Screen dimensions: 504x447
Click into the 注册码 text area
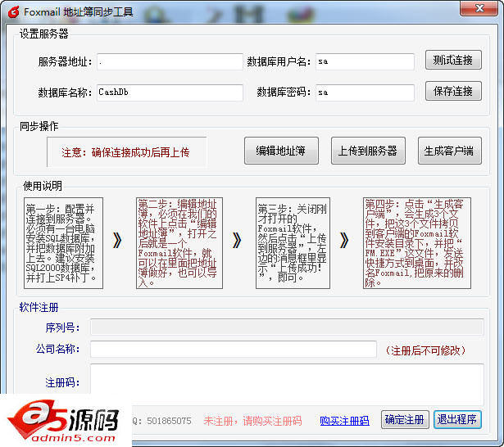click(x=287, y=384)
